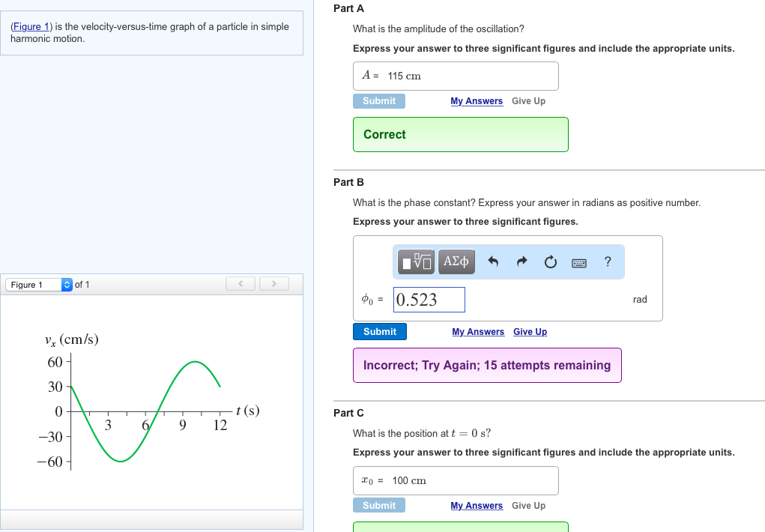Open My Answers for Part B
Viewport: 765px width, 532px height.
point(477,331)
